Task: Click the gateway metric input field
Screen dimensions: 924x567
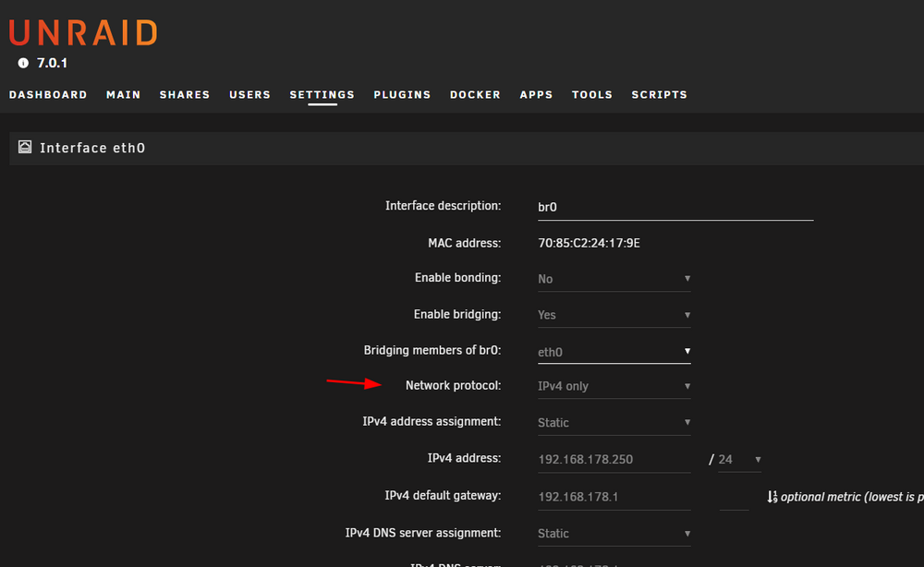Action: click(734, 497)
